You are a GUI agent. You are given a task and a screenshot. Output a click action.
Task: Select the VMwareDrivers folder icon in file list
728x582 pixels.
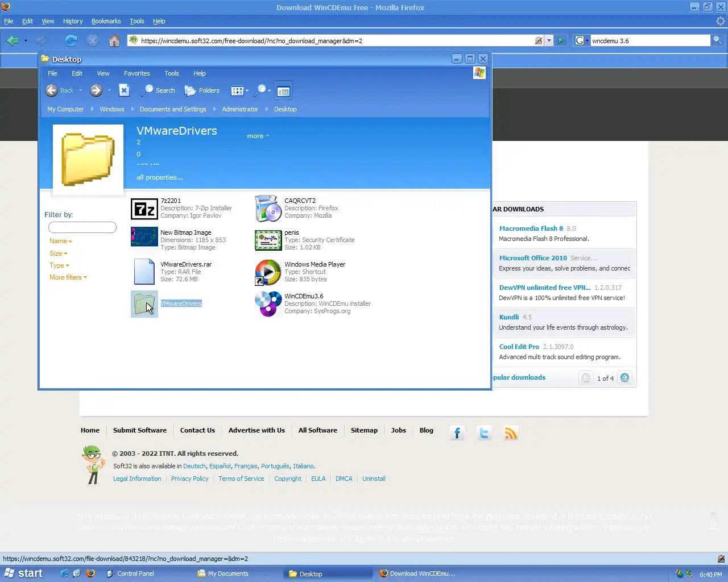[144, 304]
